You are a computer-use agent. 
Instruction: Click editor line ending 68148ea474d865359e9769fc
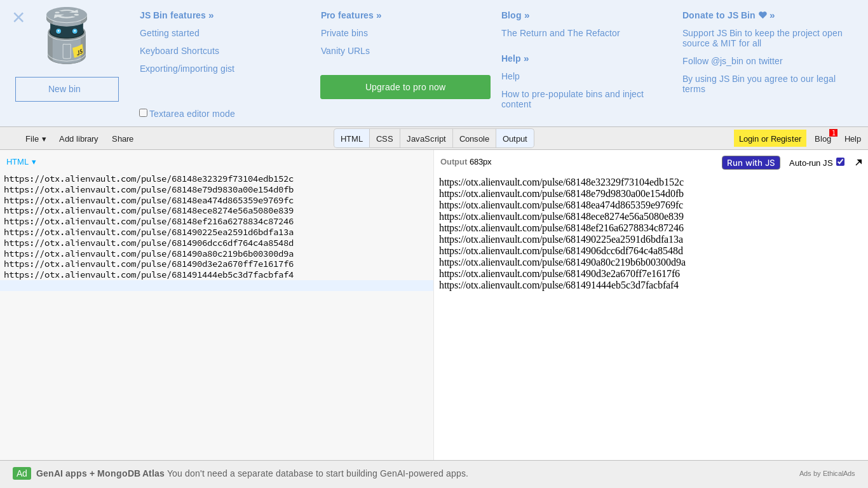pyautogui.click(x=149, y=200)
